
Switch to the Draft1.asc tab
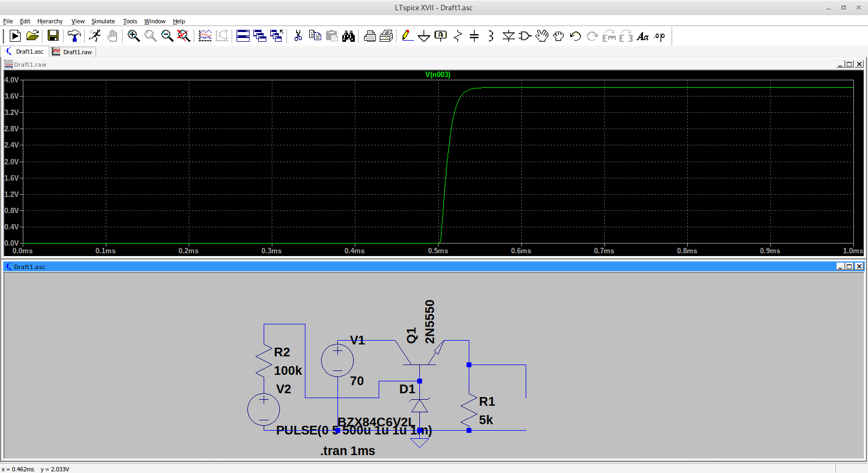pyautogui.click(x=25, y=52)
